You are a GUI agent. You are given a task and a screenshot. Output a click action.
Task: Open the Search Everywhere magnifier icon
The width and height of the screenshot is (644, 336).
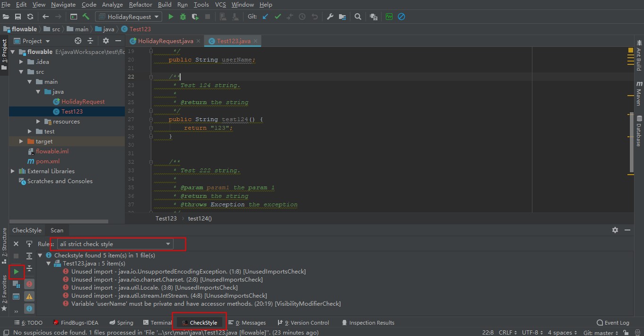[358, 17]
